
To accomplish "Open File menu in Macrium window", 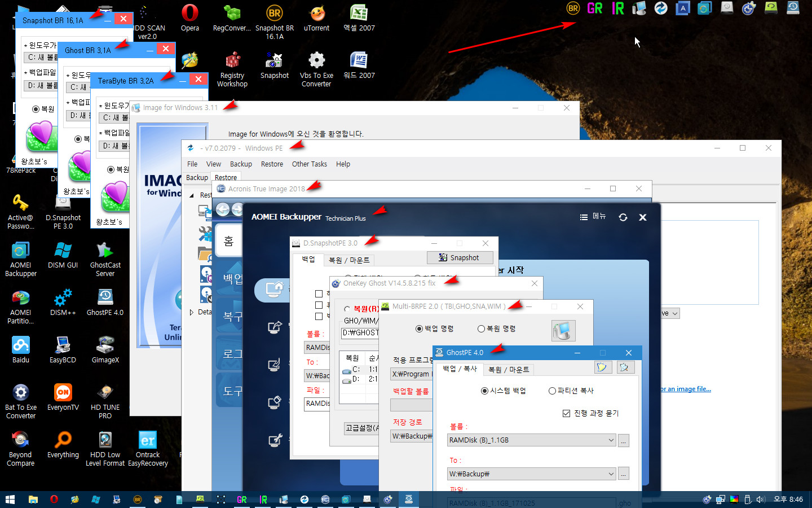I will pyautogui.click(x=192, y=164).
